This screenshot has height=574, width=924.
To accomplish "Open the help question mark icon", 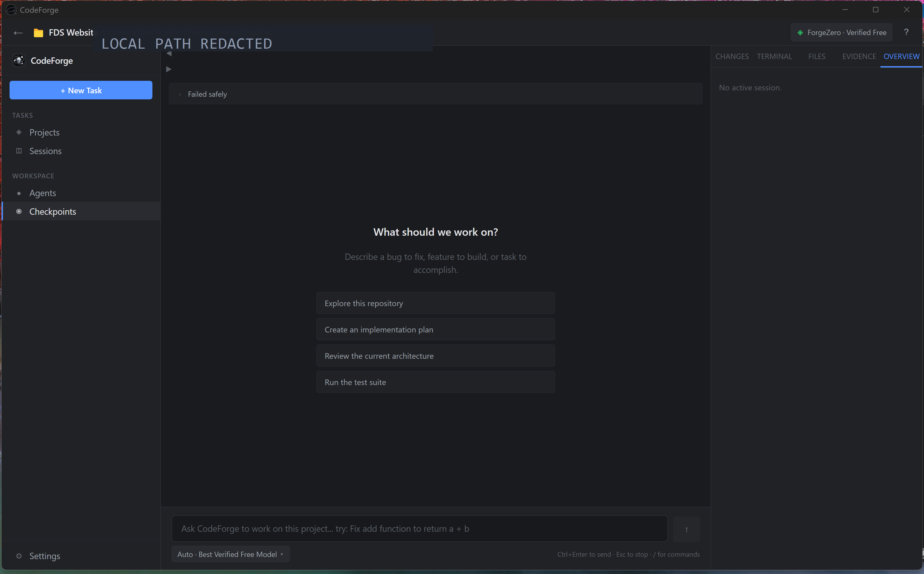I will pos(906,32).
